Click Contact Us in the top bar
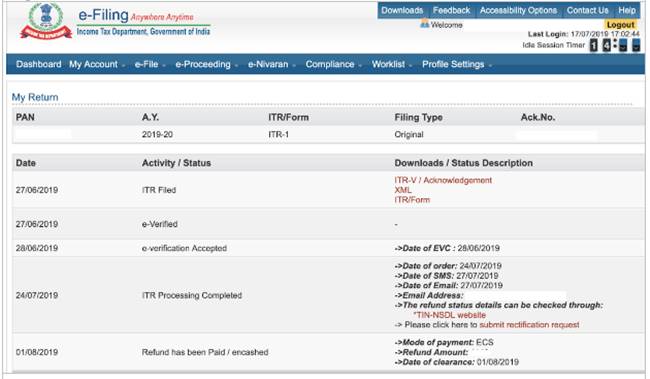 point(587,10)
